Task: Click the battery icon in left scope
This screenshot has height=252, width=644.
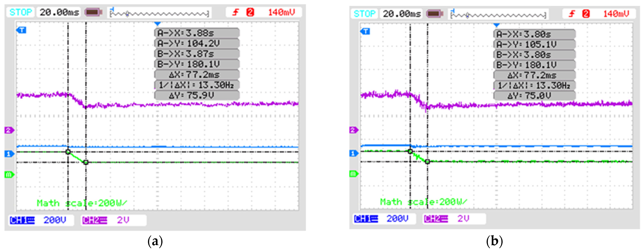Action: (93, 12)
